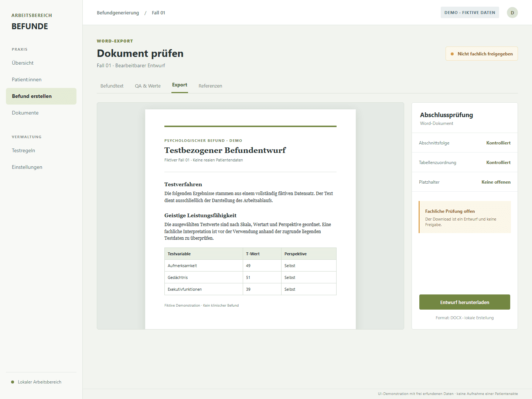This screenshot has width=532, height=399.
Task: Click the Fachliche Prüfung offen notice
Action: (464, 217)
